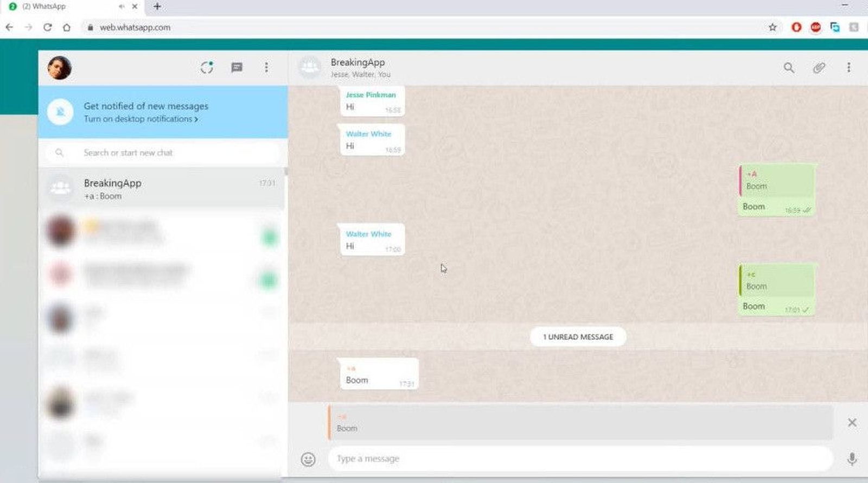Cancel the quoted reply preview
Viewport: 868px width, 483px height.
coord(852,423)
